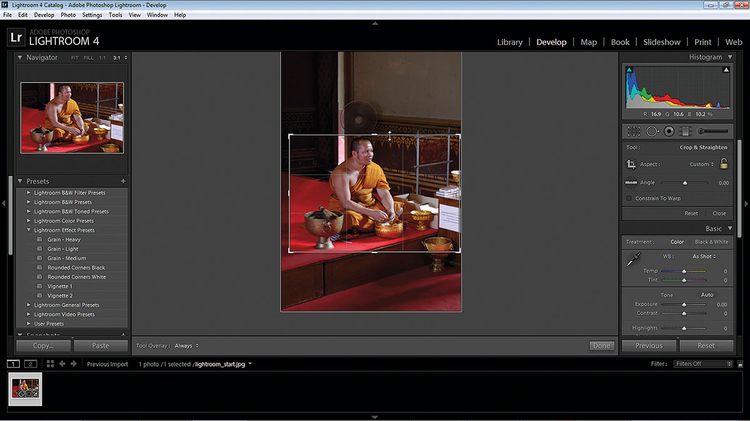
Task: Click the Paste button
Action: pos(100,345)
